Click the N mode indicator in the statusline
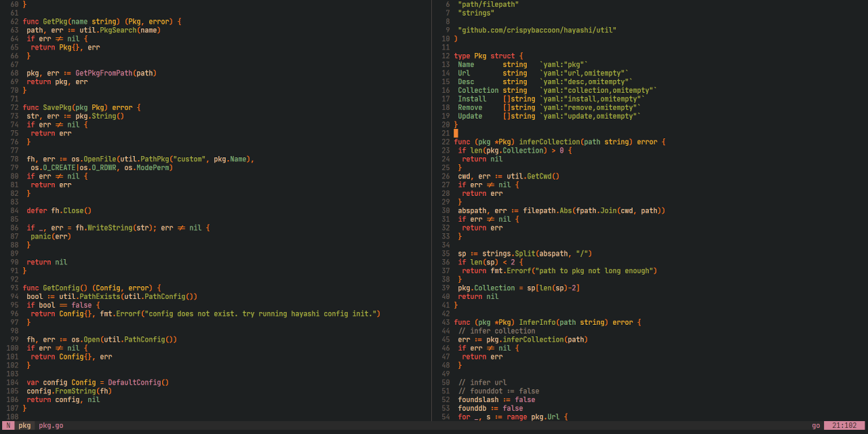 (8, 426)
